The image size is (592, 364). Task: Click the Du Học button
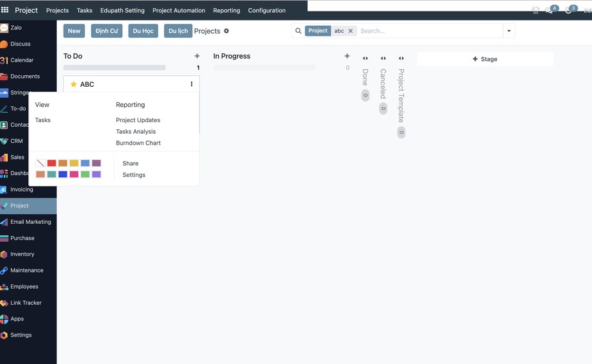click(x=143, y=31)
